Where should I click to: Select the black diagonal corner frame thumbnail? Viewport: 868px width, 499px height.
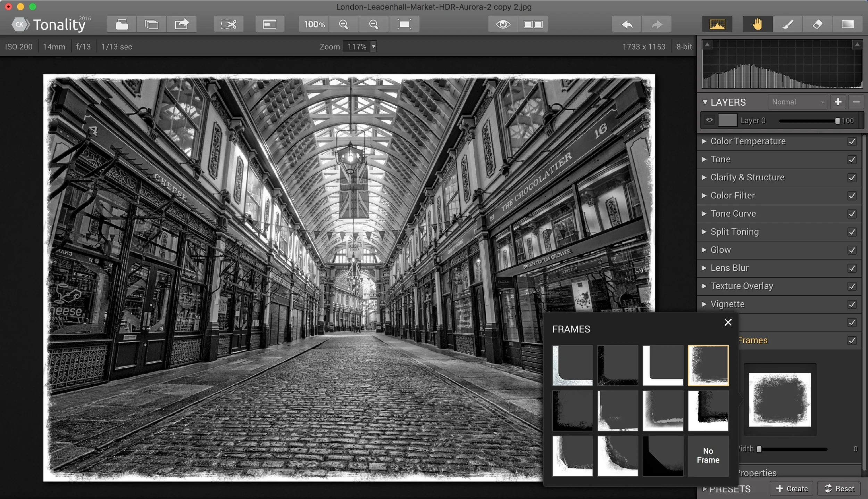click(663, 456)
